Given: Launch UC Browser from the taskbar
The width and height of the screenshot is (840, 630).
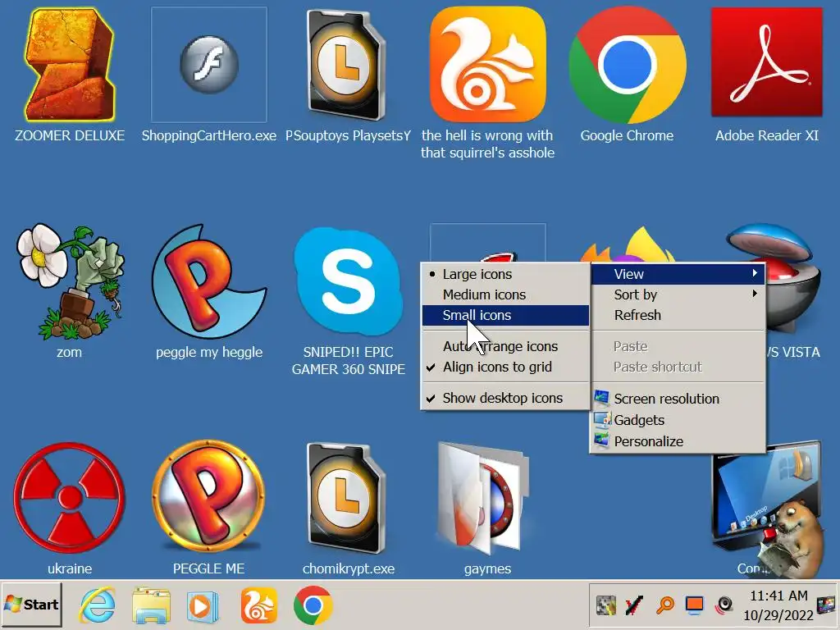Looking at the screenshot, I should tap(259, 605).
